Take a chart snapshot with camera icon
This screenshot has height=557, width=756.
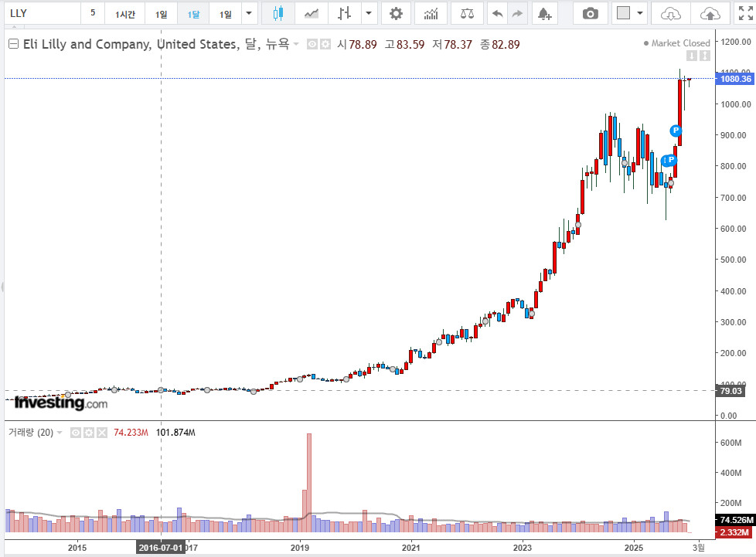click(x=590, y=13)
